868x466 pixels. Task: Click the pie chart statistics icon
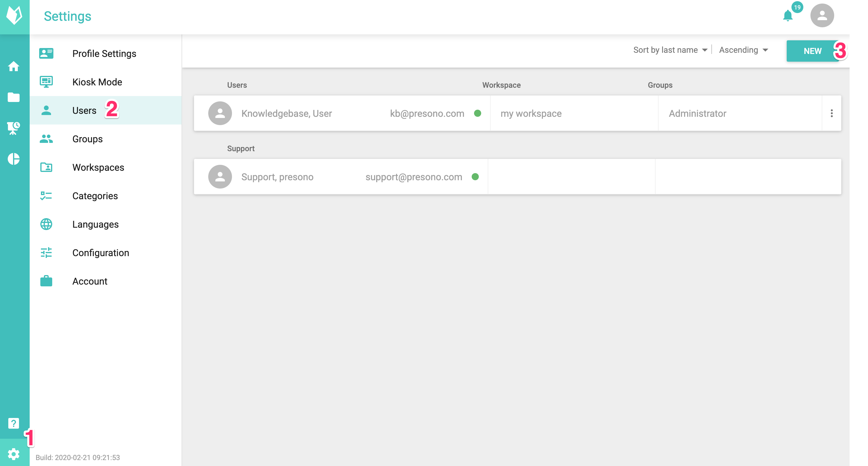tap(13, 159)
